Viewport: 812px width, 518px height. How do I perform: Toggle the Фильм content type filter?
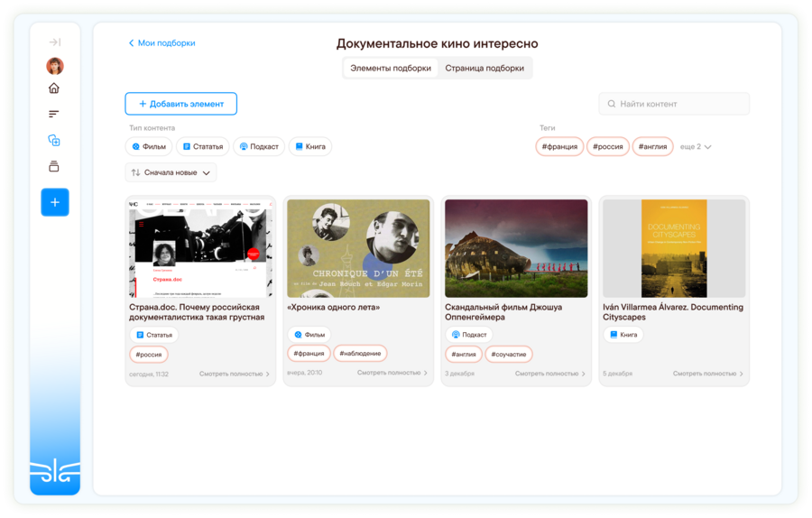[149, 146]
